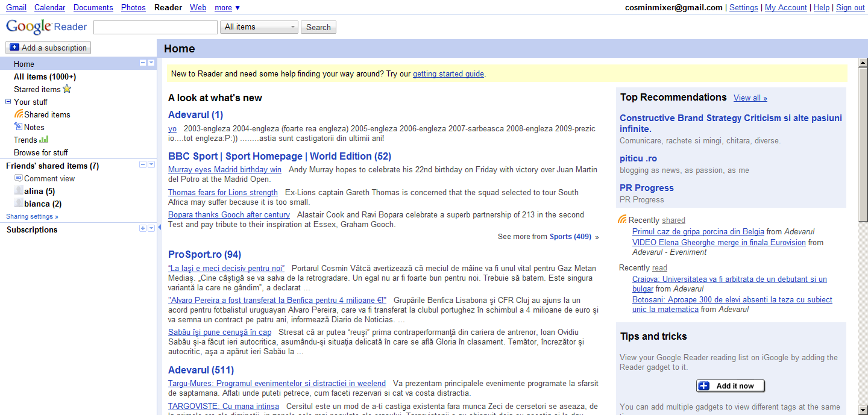Open Thomas fears for Lions strength article
The image size is (868, 415).
pyautogui.click(x=223, y=193)
